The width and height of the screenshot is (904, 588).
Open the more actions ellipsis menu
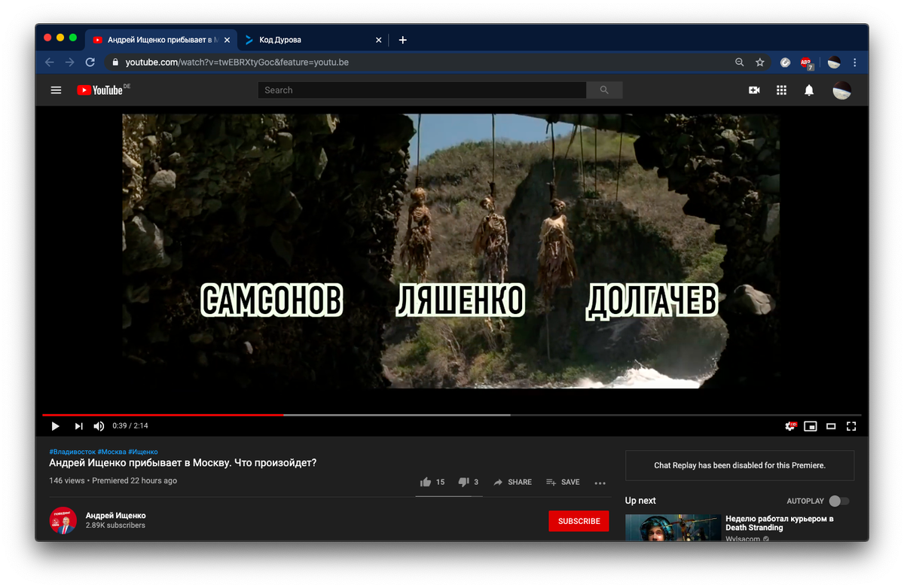pyautogui.click(x=600, y=483)
